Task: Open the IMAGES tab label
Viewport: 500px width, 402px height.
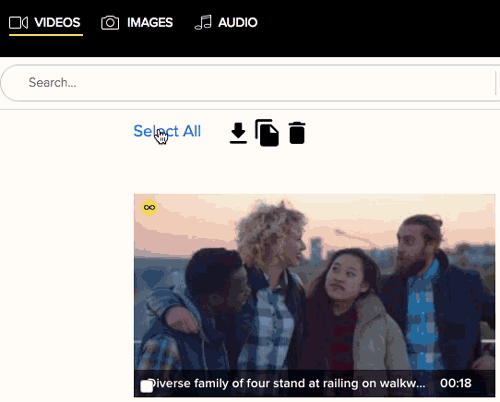Action: point(150,23)
